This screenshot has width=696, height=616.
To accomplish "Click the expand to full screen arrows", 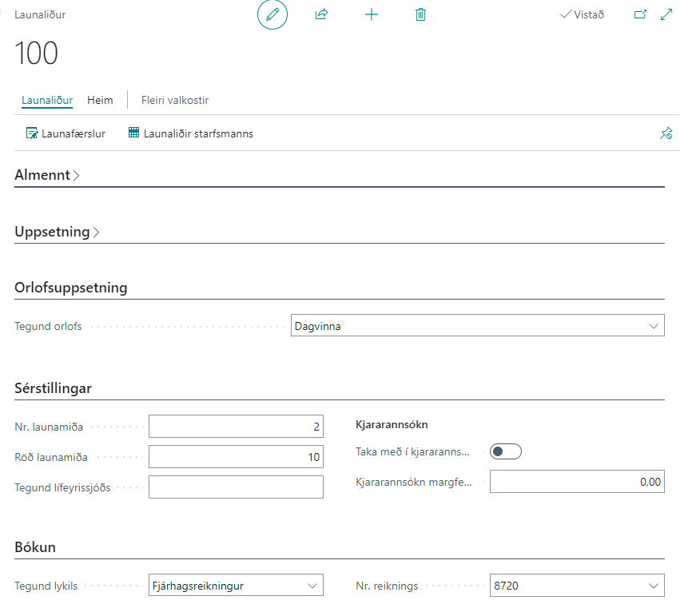I will tap(666, 14).
